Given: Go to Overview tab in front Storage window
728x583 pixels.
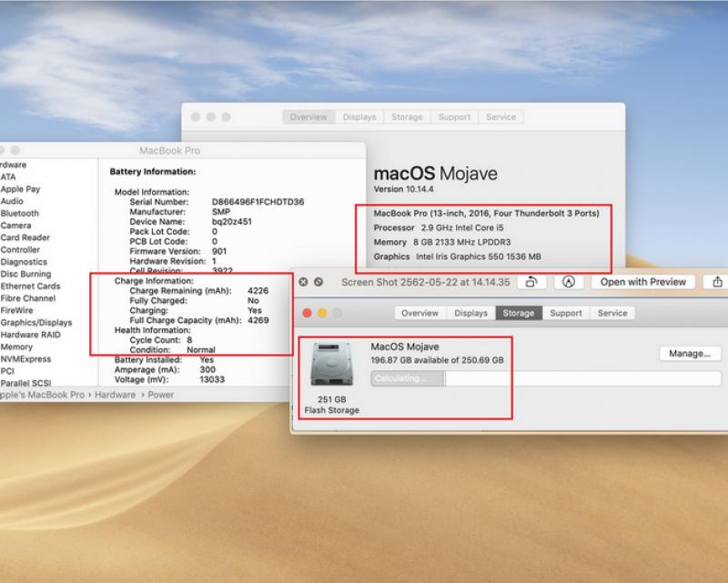Looking at the screenshot, I should (420, 313).
